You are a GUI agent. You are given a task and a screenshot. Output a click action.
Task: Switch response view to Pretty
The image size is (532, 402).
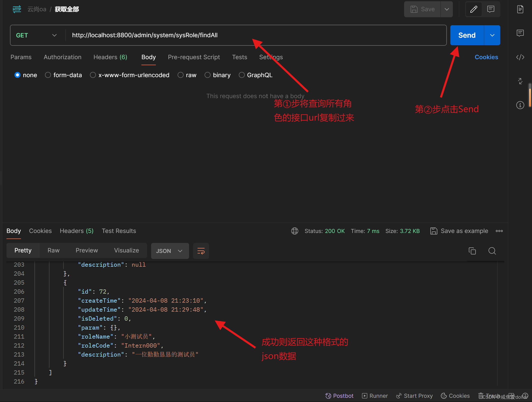tap(23, 250)
